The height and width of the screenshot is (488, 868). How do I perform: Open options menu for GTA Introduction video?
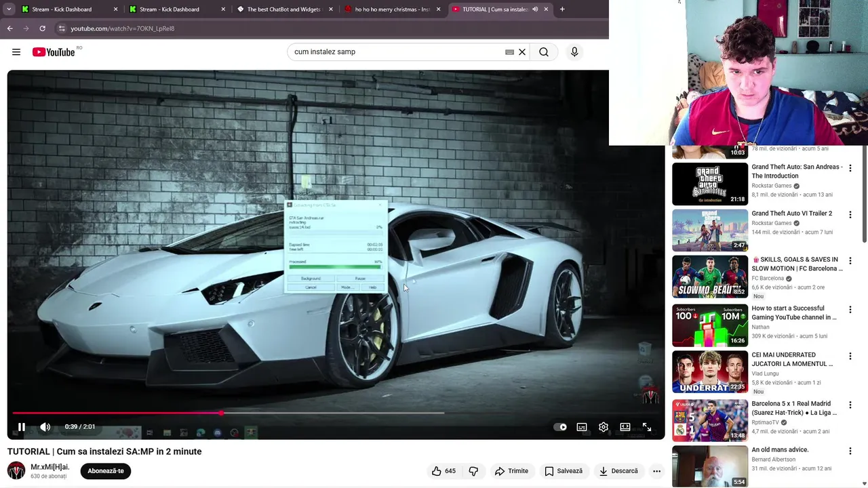(850, 168)
